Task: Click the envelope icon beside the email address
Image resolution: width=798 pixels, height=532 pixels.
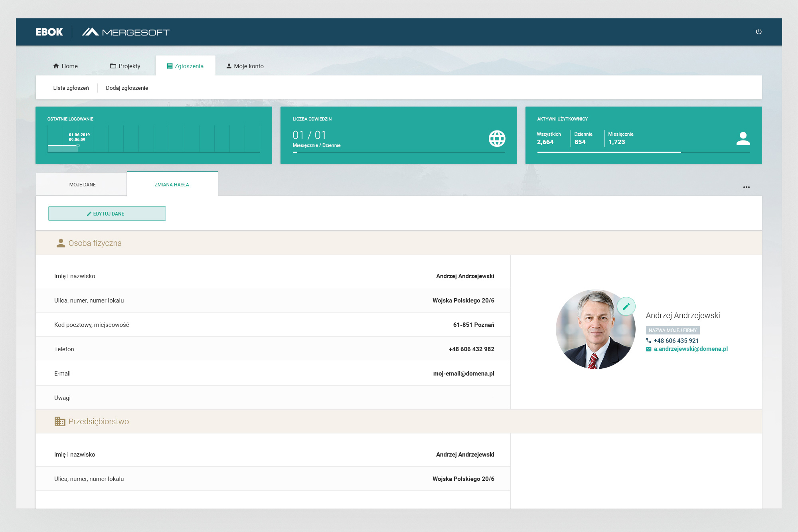Action: (x=648, y=349)
